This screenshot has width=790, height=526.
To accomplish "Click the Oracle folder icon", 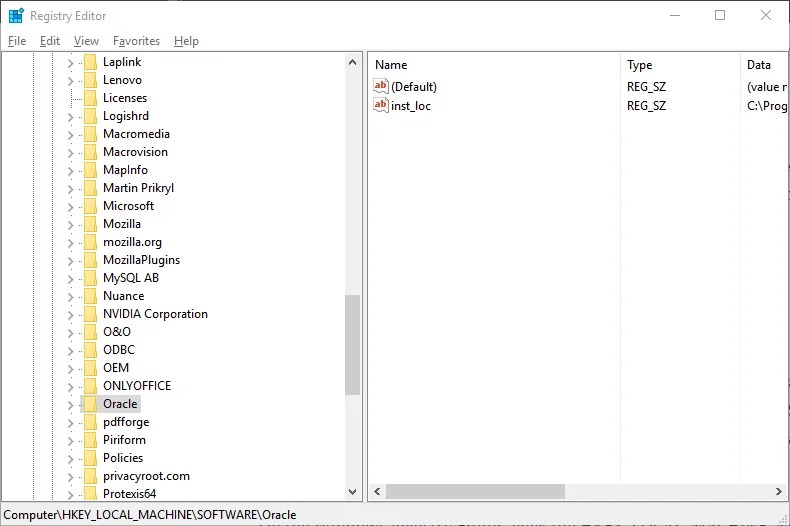I will pos(90,404).
